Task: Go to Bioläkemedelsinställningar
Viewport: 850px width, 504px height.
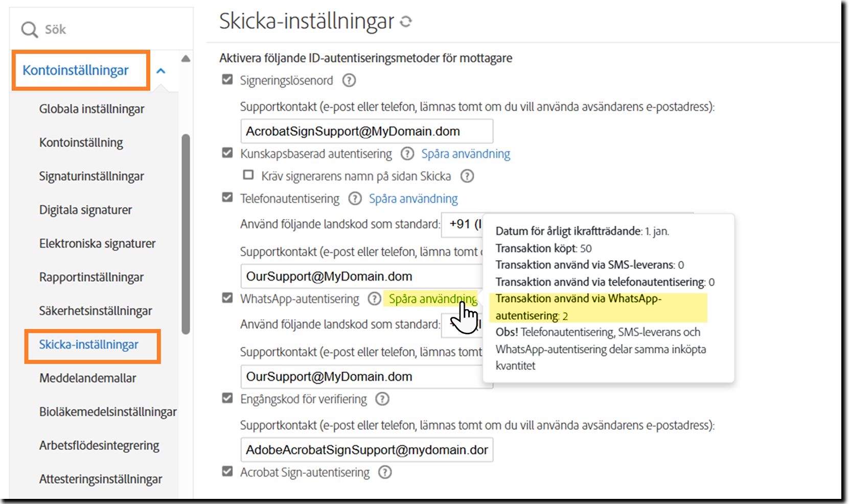Action: [x=108, y=413]
